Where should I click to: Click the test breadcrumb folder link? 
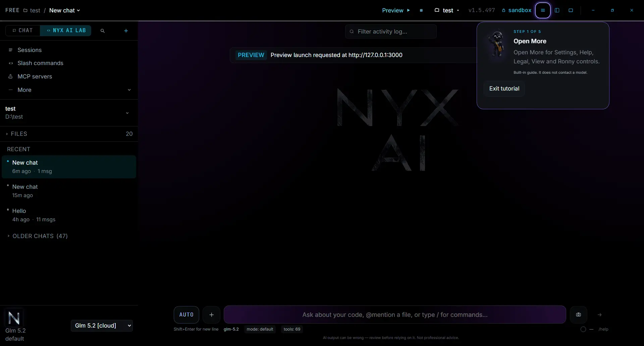click(x=32, y=10)
